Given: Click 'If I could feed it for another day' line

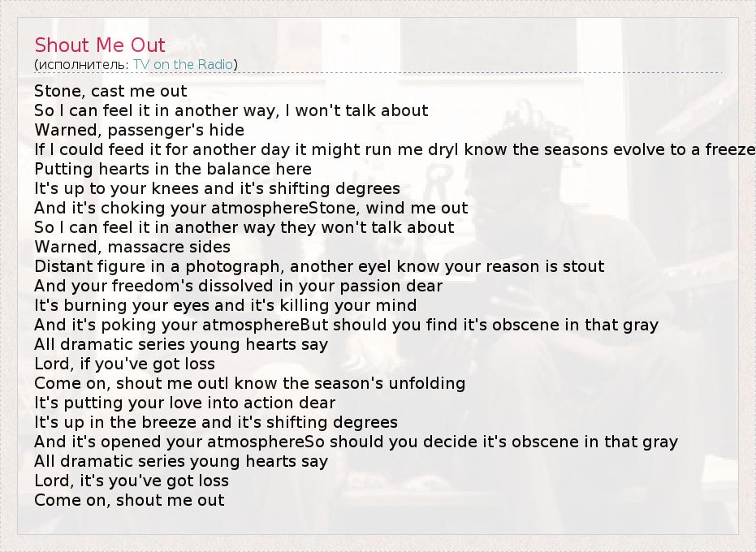Looking at the screenshot, I should pos(395,150).
